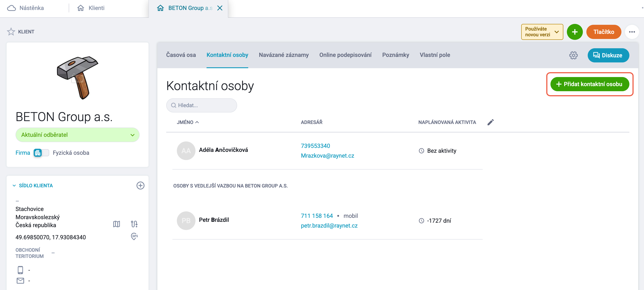The image size is (644, 290).
Task: Toggle the Firma / Fyzická osoba switch
Action: point(41,153)
